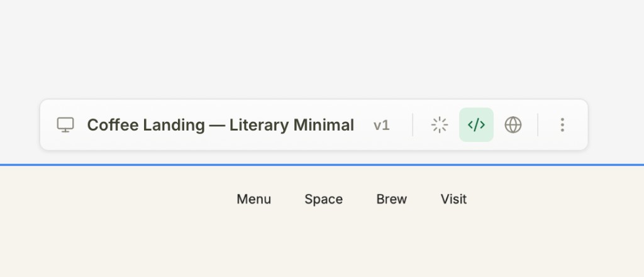Click the Coffee Landing — Literary Minimal title
The height and width of the screenshot is (277, 644).
tap(221, 125)
